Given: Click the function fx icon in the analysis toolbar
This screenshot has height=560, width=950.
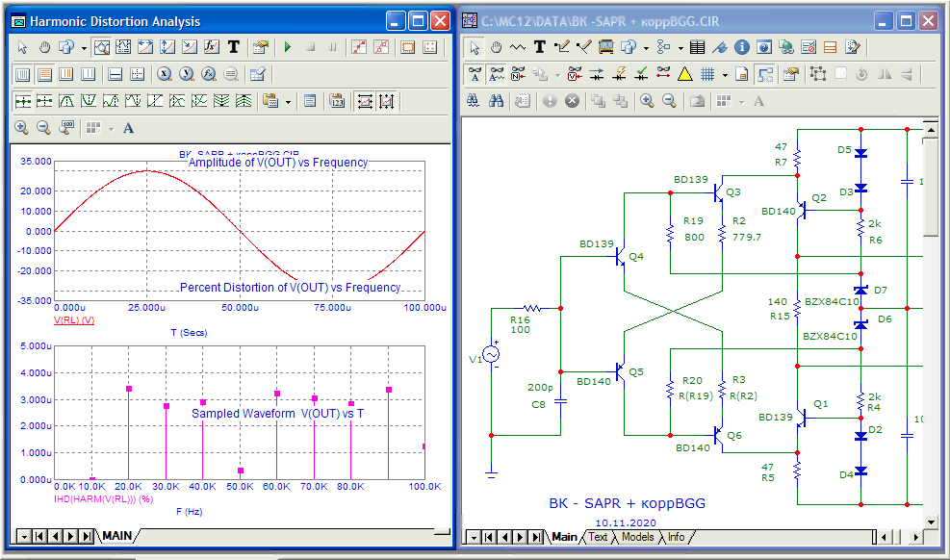Looking at the screenshot, I should (212, 46).
